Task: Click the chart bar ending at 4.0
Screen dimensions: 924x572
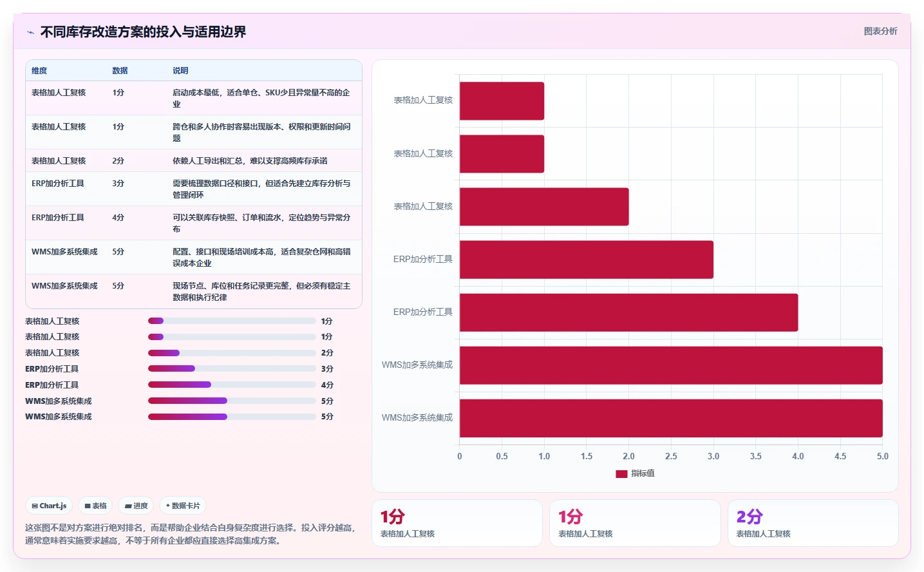Action: [629, 312]
